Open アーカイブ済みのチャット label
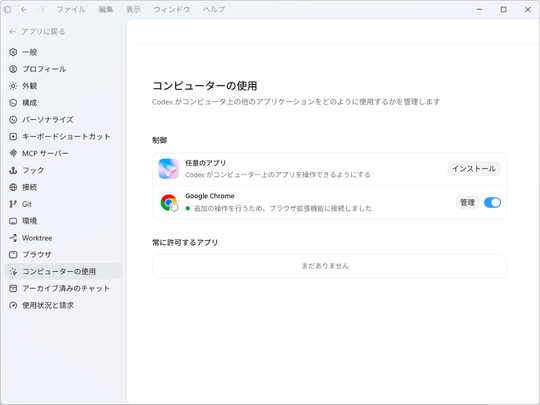The width and height of the screenshot is (540, 405). point(66,288)
